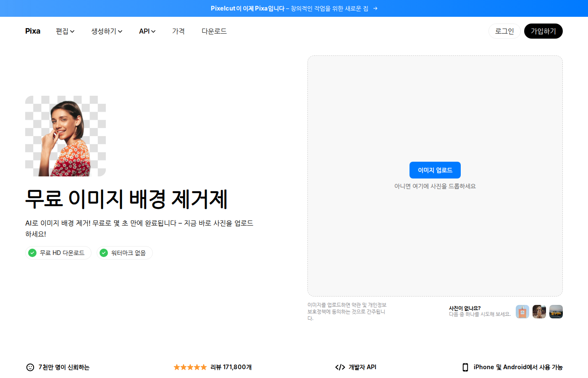Expand the 생성하기 dropdown
This screenshot has width=588, height=378.
tap(107, 31)
